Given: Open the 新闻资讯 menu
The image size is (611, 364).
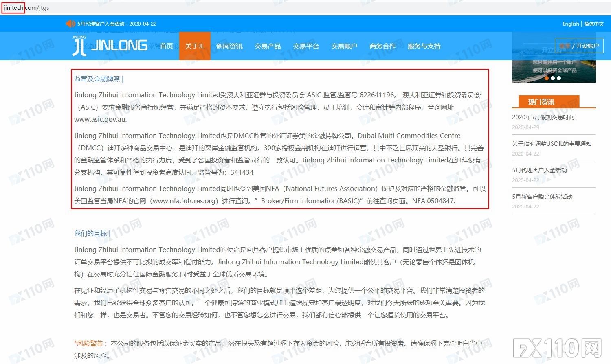Looking at the screenshot, I should [x=229, y=46].
